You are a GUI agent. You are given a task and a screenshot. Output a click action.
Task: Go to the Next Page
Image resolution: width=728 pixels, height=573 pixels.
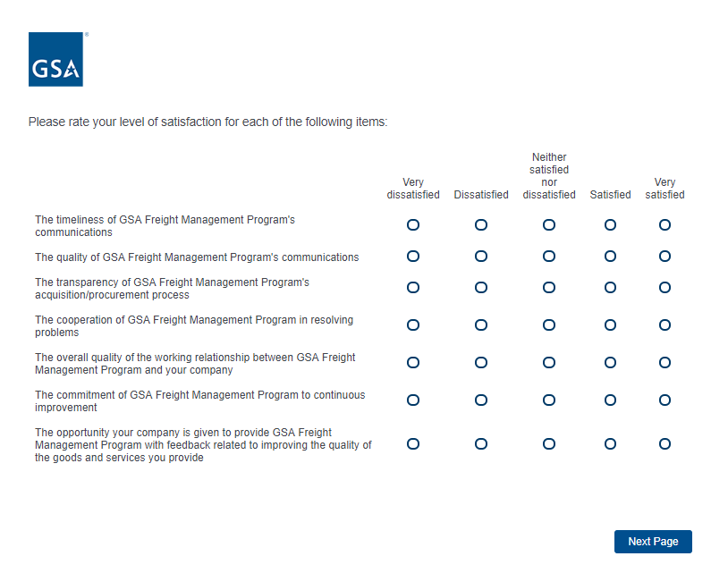(653, 542)
